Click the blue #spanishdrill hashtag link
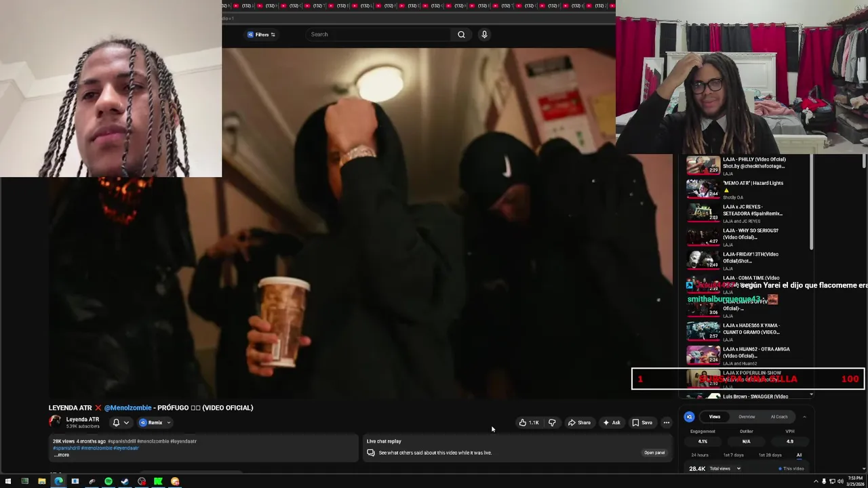868x488 pixels. tap(66, 448)
